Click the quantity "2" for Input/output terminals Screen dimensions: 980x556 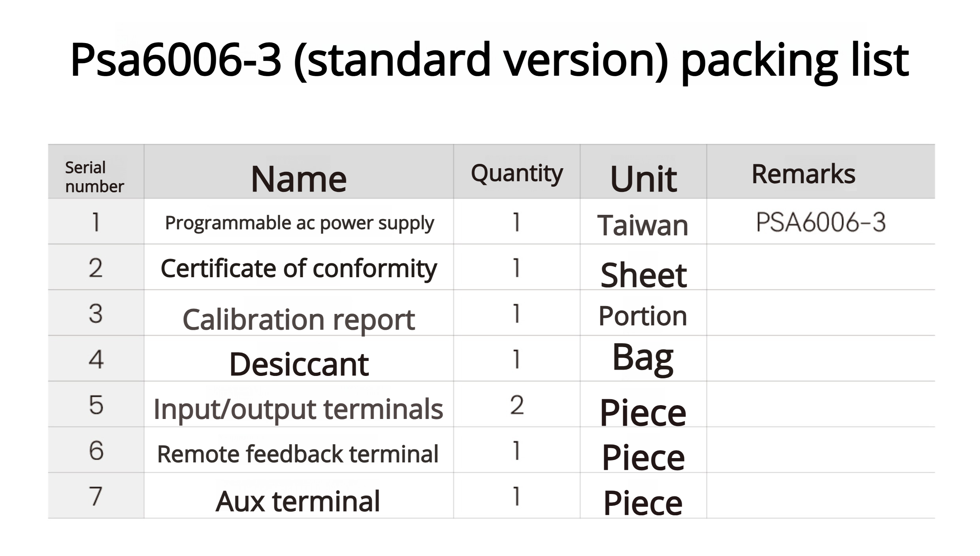[517, 405]
